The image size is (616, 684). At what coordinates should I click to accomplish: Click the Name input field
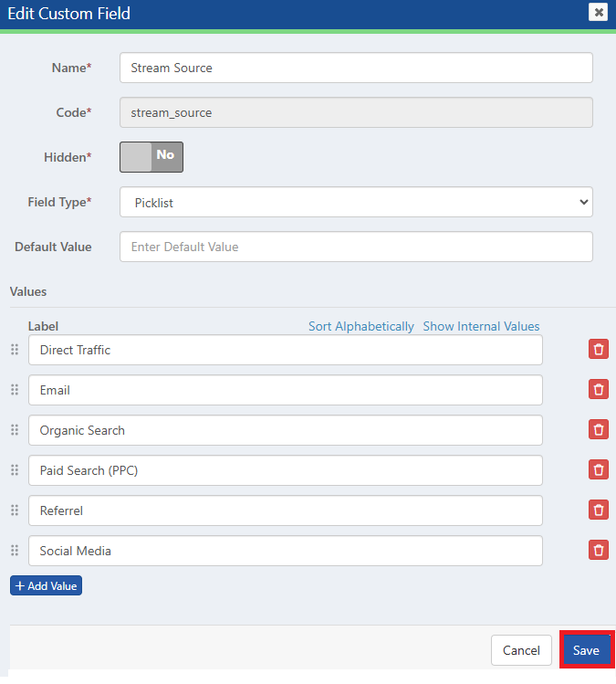pos(356,68)
